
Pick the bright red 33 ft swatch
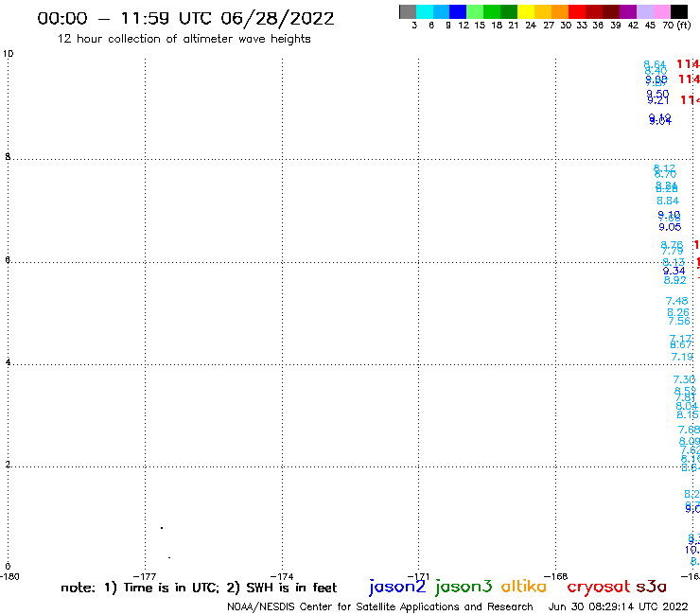click(x=577, y=11)
